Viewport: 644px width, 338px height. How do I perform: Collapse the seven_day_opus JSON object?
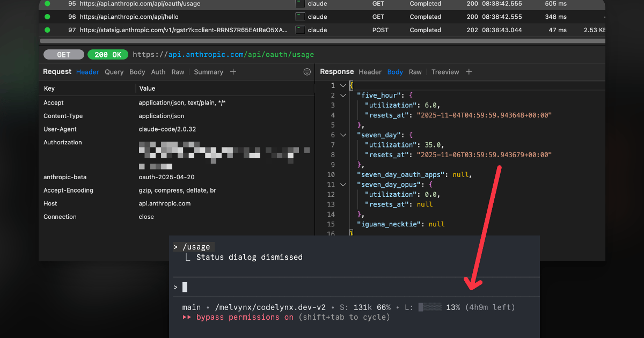coord(343,184)
